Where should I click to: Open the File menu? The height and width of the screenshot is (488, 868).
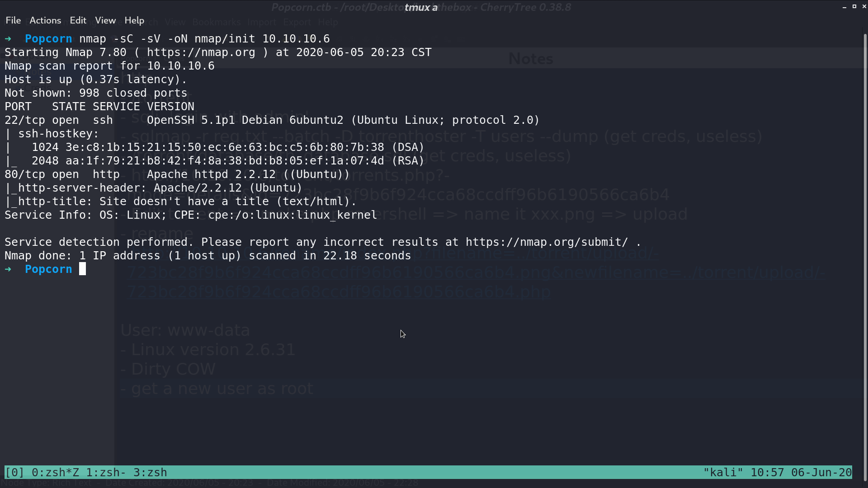13,20
